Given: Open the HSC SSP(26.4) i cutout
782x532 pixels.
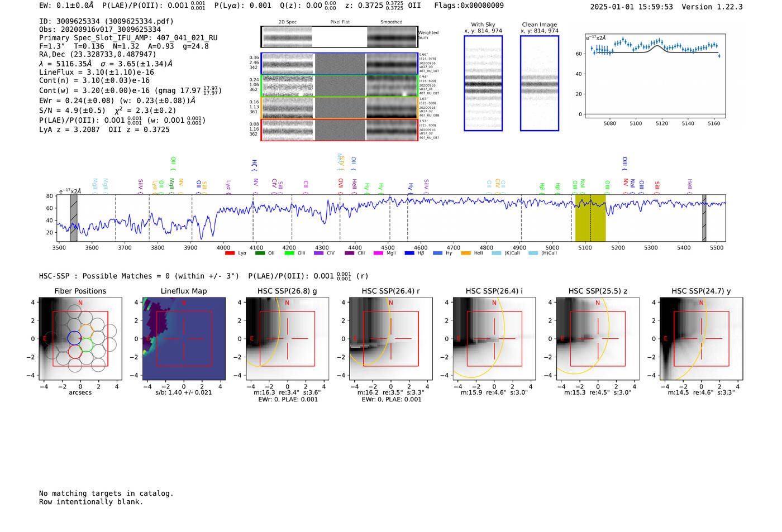Looking at the screenshot, I should (494, 339).
